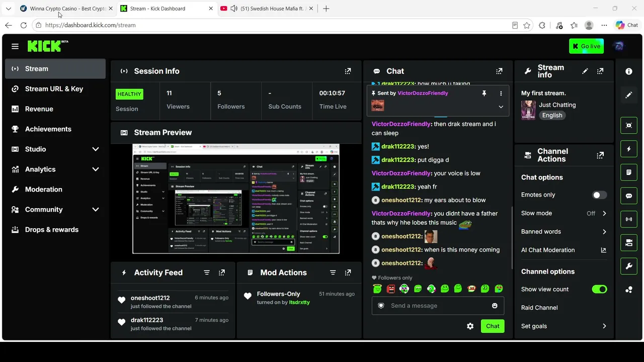
Task: Pop out the Mod Actions panel
Action: [348, 273]
